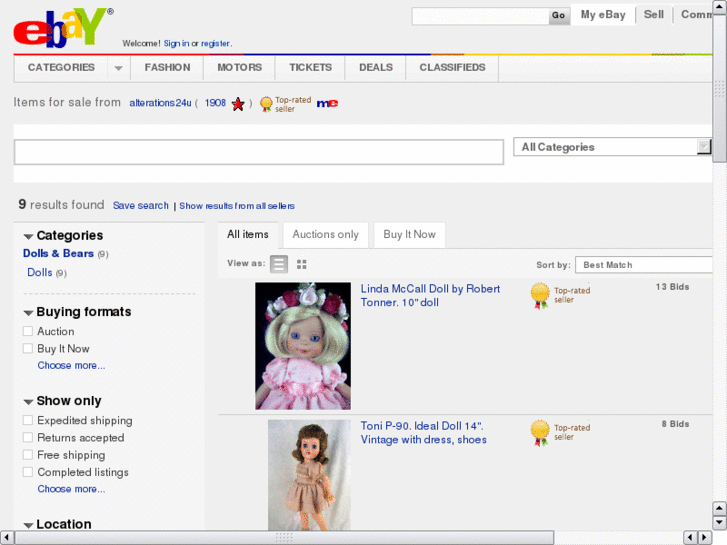Click the vertical scrollbar up arrow
Image resolution: width=727 pixels, height=545 pixels.
[720, 6]
